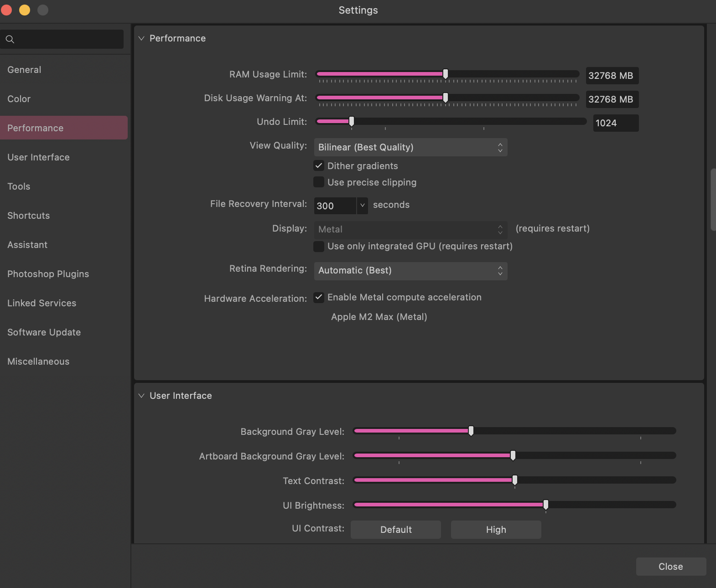Collapse the User Interface section chevron
This screenshot has width=716, height=588.
coord(141,396)
